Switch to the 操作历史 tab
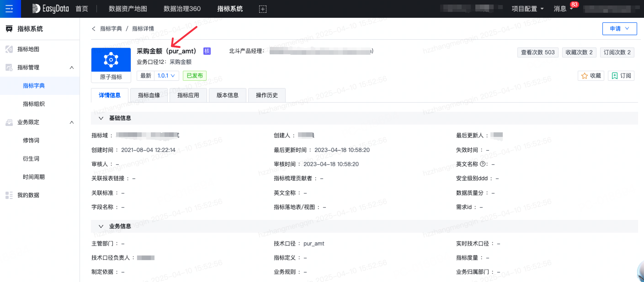The width and height of the screenshot is (644, 282). point(266,95)
